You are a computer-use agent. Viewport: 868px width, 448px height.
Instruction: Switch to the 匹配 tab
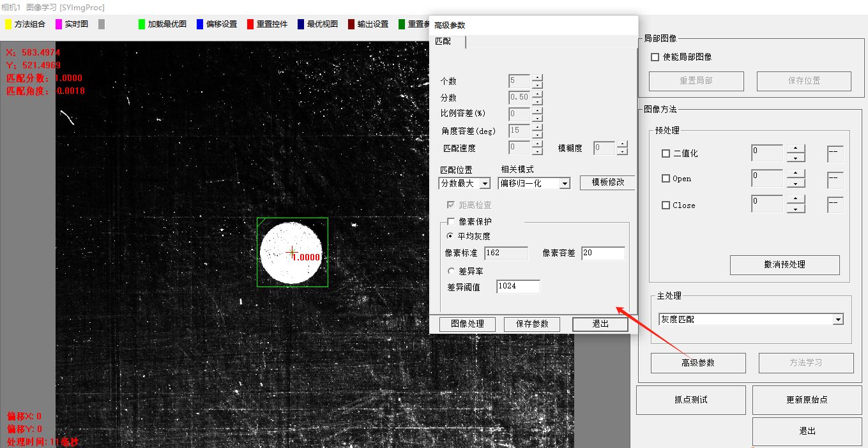coord(443,41)
